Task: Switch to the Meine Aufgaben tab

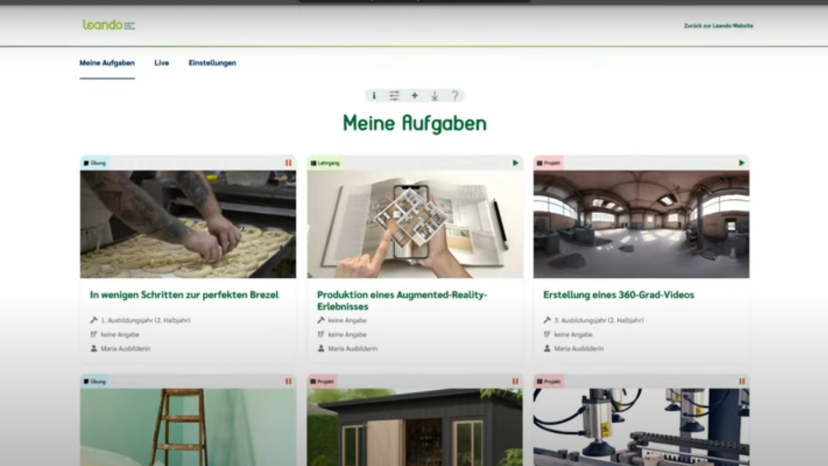Action: (107, 63)
